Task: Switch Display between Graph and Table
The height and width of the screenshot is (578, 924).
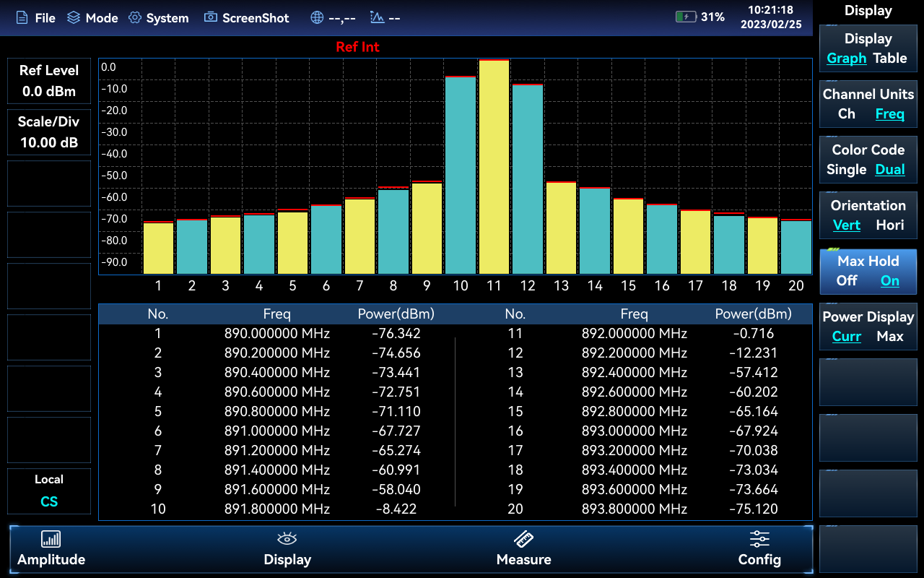Action: coord(868,48)
